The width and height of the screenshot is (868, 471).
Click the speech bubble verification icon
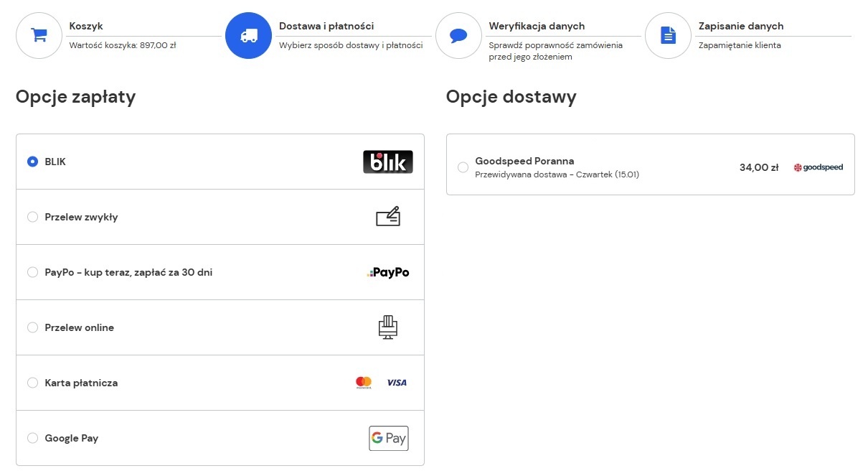point(458,36)
